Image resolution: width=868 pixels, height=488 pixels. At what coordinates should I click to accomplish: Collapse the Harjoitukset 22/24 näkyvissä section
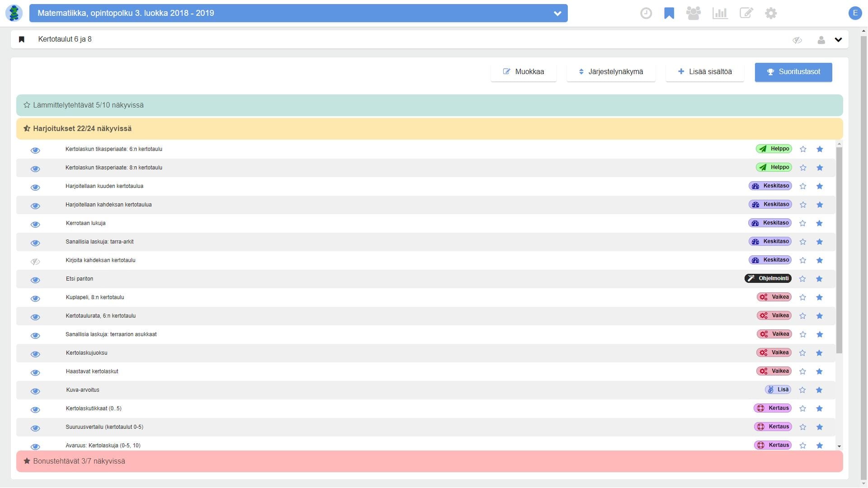pyautogui.click(x=429, y=129)
